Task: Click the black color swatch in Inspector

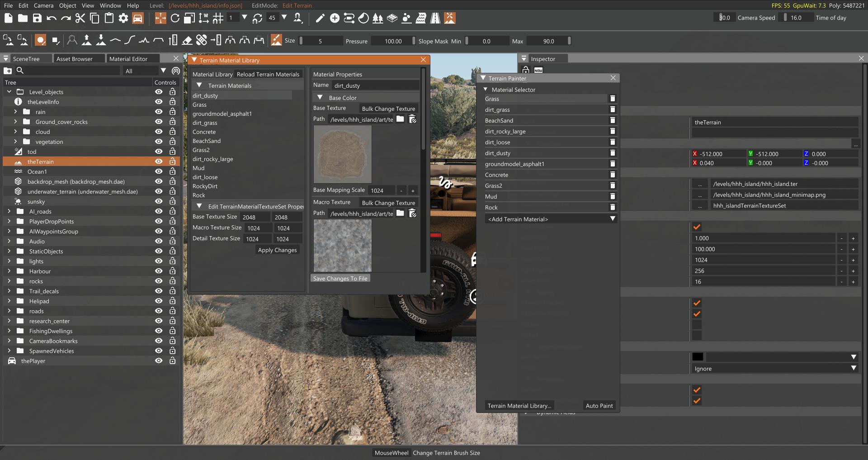Action: coord(698,356)
